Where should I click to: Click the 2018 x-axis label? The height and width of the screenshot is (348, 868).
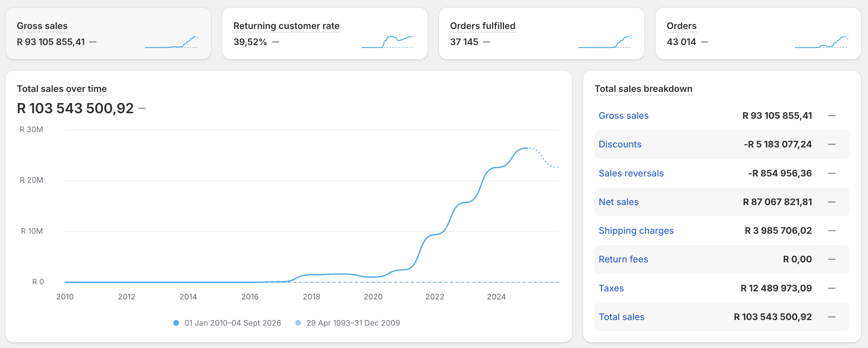[x=311, y=297]
